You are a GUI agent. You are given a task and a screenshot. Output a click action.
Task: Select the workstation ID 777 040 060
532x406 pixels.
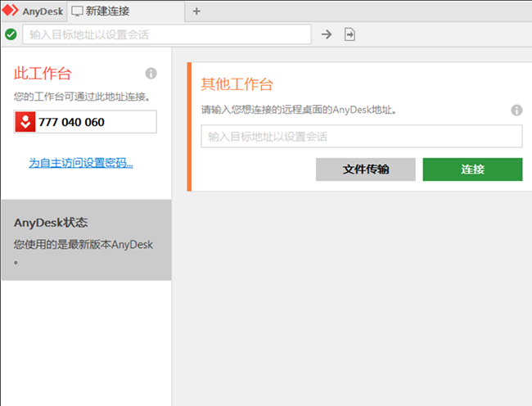pos(71,122)
